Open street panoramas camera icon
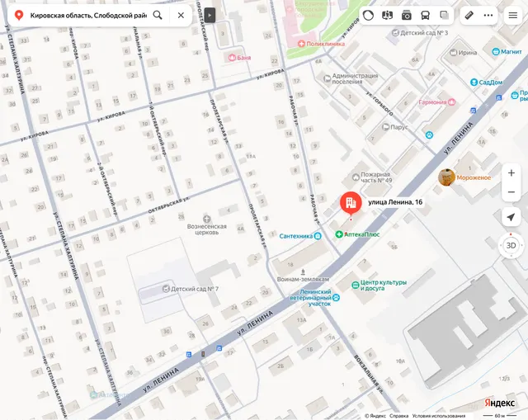 coord(407,15)
